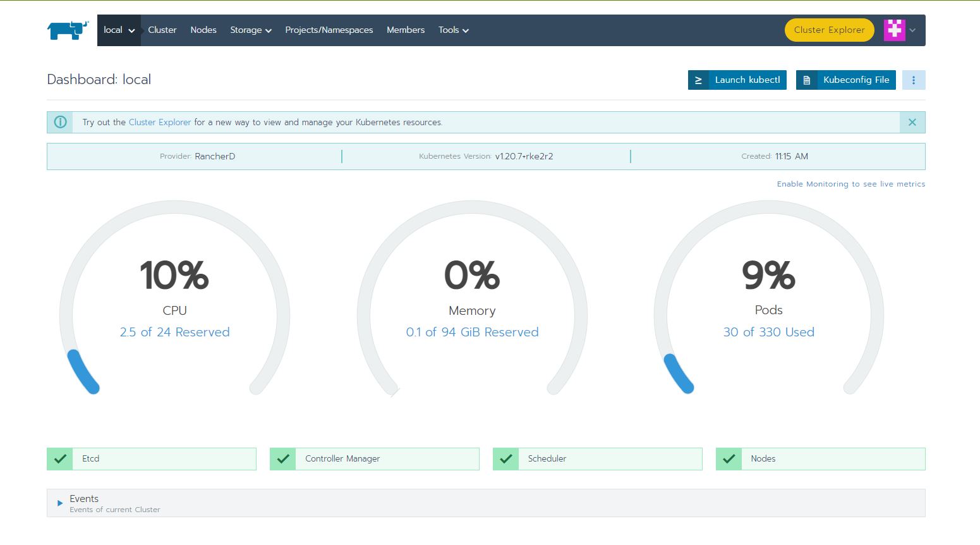Viewport: 980px width, 545px height.
Task: Open the vertical three-dot actions menu
Action: coord(914,80)
